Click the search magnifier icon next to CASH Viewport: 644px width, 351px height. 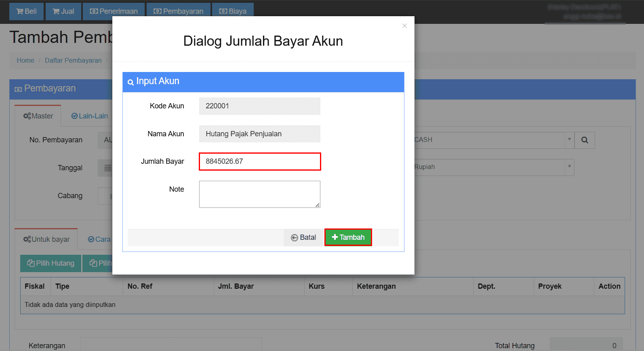(585, 140)
